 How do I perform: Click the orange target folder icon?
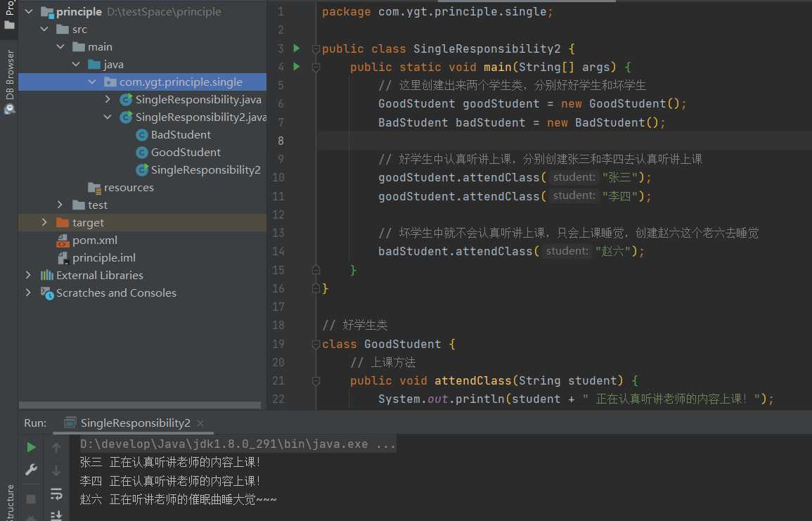click(x=63, y=223)
